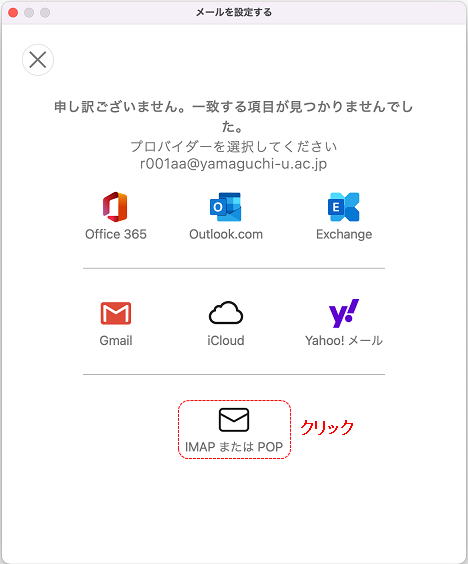Choose the Office 365 provider icon
The height and width of the screenshot is (564, 468).
click(x=115, y=207)
